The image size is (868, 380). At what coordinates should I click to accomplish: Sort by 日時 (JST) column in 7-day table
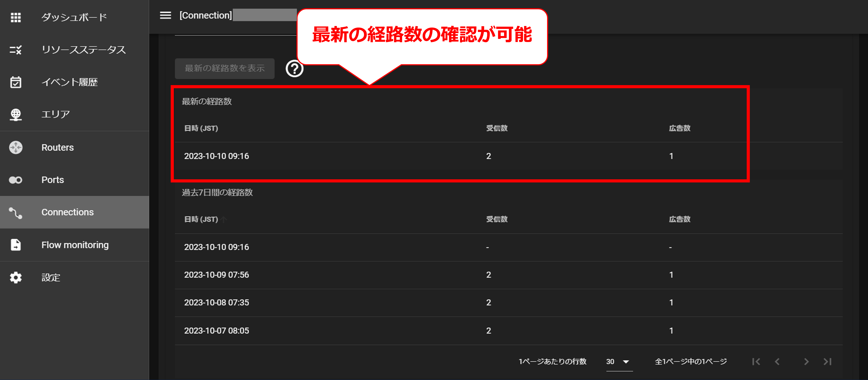pos(201,219)
